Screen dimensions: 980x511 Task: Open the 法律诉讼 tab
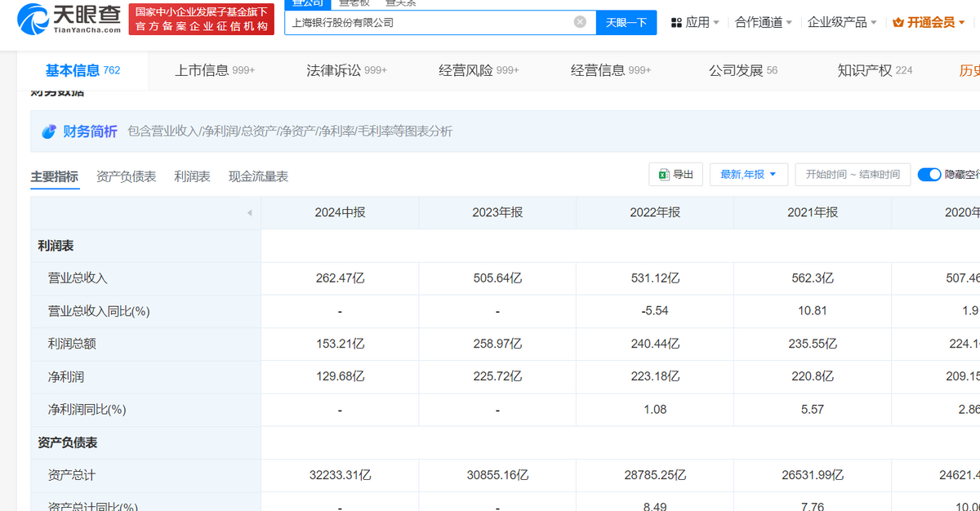(x=346, y=70)
